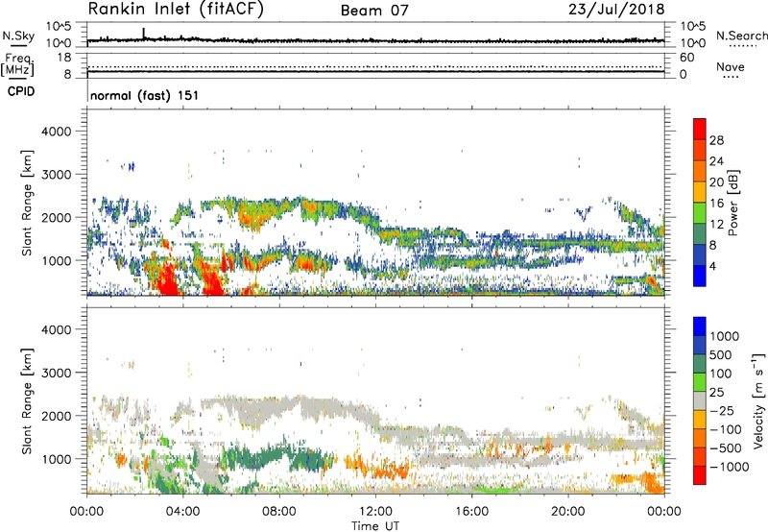Click the light green 12–16 dB Power swatch
Image resolution: width=768 pixels, height=532 pixels.
(700, 213)
